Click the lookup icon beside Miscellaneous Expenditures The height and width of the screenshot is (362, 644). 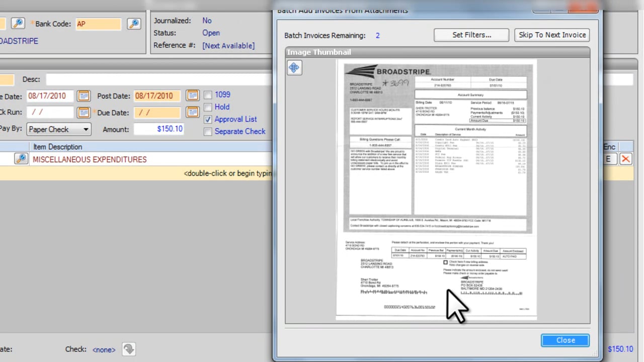pos(21,159)
